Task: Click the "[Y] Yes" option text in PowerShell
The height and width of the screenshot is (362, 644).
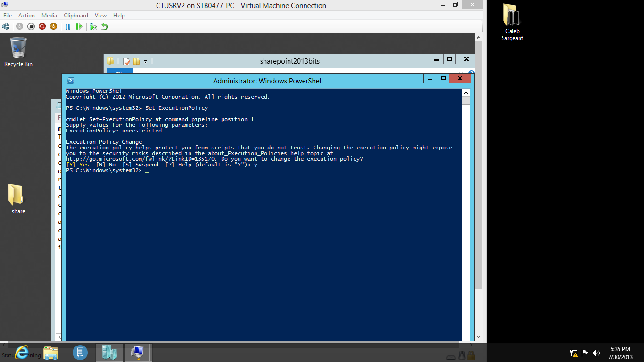Action: click(78, 165)
